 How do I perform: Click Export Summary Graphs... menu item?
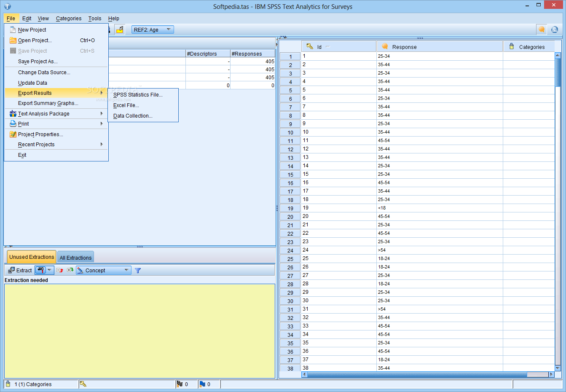pyautogui.click(x=56, y=103)
